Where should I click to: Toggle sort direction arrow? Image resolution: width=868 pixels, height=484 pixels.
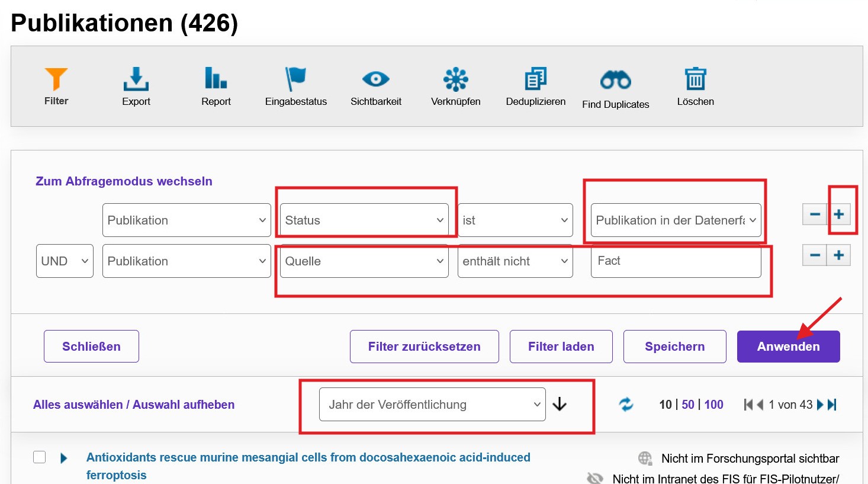pyautogui.click(x=560, y=405)
